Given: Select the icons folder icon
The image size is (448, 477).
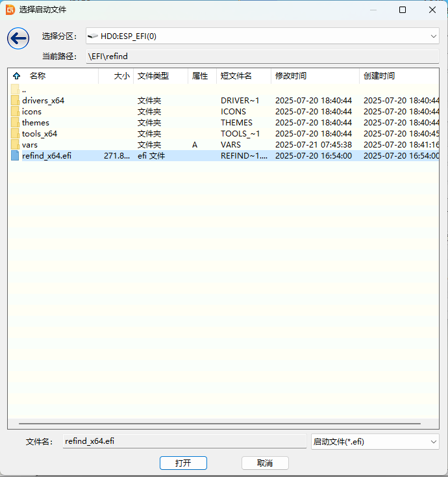Looking at the screenshot, I should pyautogui.click(x=16, y=112).
